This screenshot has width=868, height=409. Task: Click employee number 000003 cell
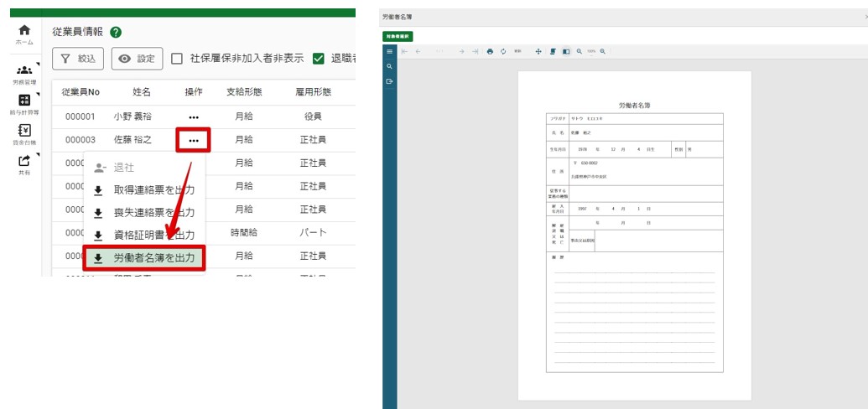(81, 140)
